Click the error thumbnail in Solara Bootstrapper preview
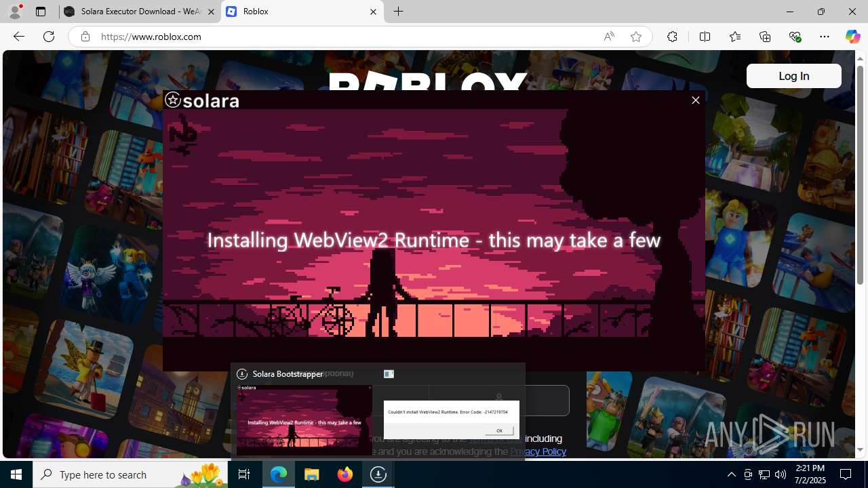868x488 pixels. (x=452, y=420)
